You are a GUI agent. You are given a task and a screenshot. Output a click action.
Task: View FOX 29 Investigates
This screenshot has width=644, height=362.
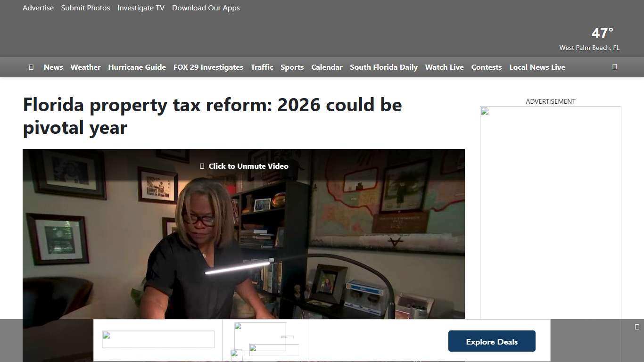click(208, 67)
